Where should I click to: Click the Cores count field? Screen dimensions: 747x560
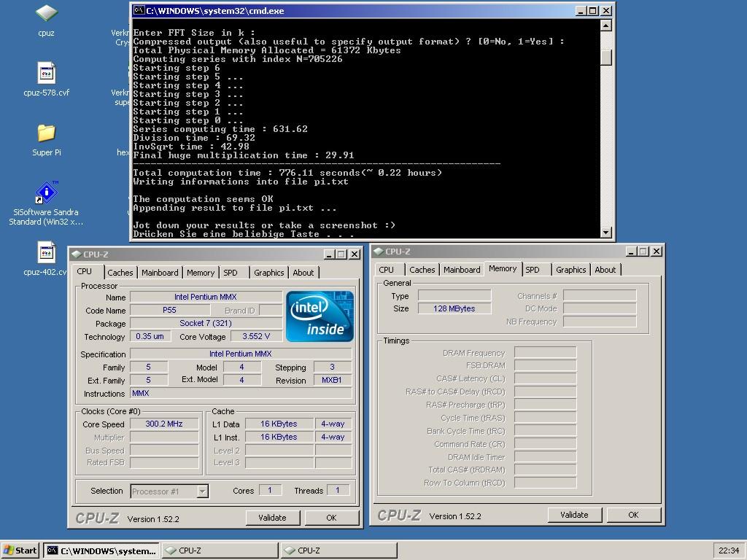coord(270,490)
